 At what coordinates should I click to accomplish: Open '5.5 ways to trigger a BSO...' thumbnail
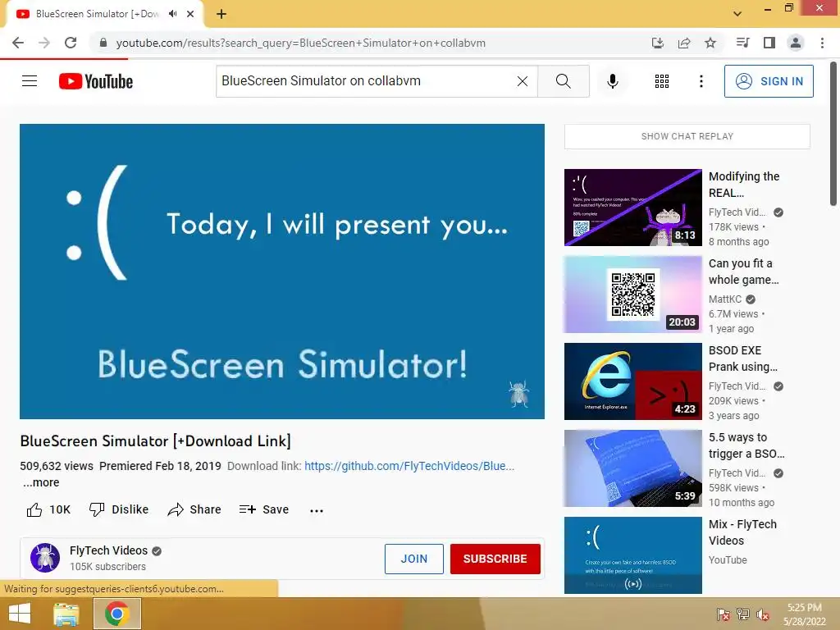click(633, 468)
